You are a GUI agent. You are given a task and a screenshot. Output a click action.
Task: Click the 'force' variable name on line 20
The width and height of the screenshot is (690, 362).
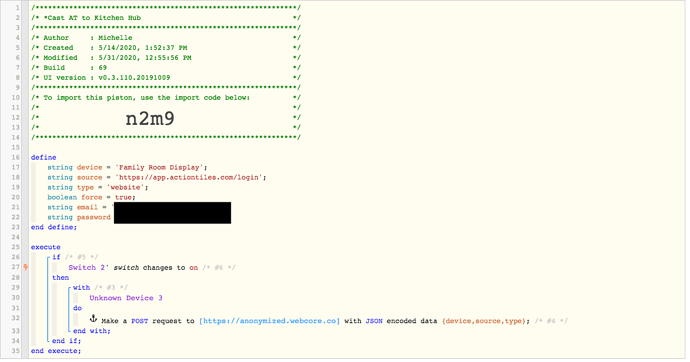coord(92,197)
